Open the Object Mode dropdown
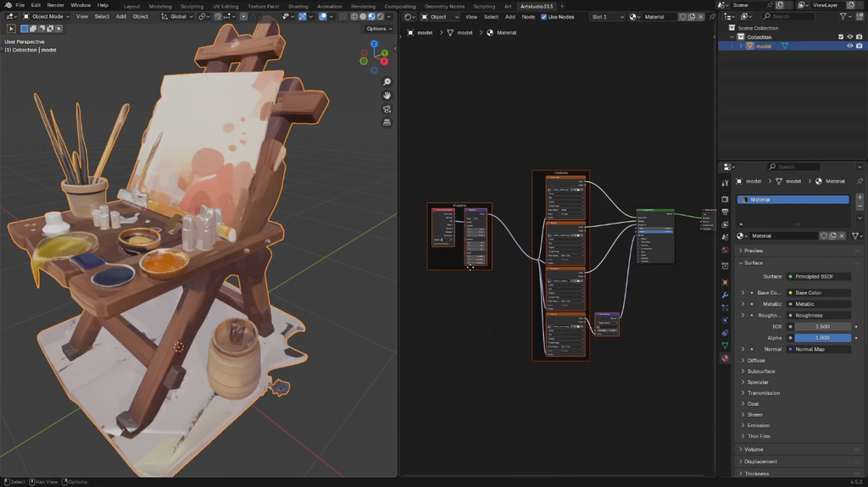Viewport: 868px width, 487px height. point(47,17)
